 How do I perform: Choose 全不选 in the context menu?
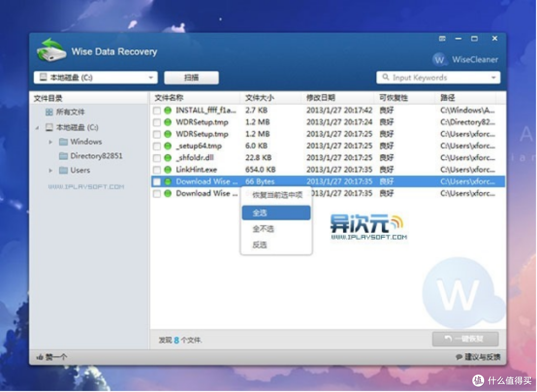(x=276, y=229)
